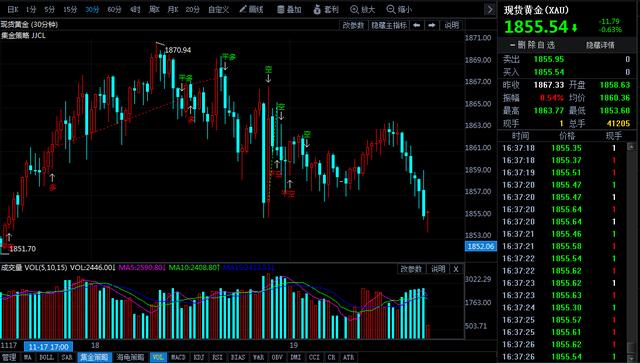Select the MACD indicator tab
The width and height of the screenshot is (640, 363).
(178, 357)
